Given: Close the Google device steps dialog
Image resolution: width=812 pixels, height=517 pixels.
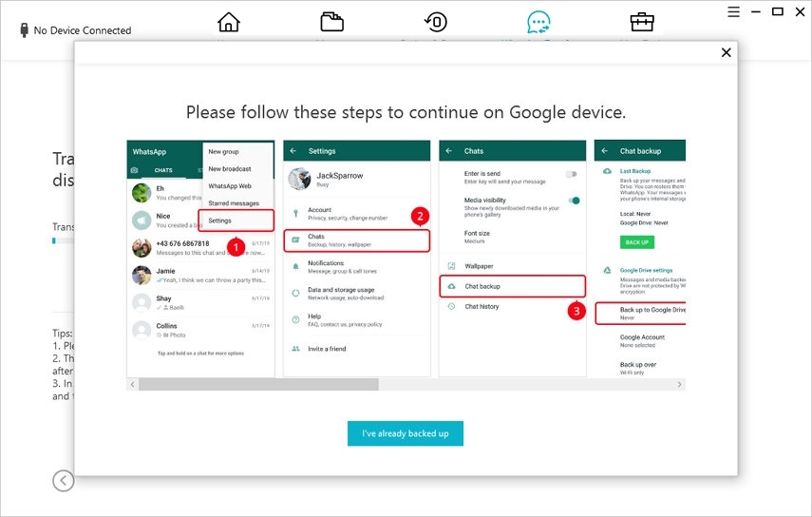Looking at the screenshot, I should click(x=726, y=52).
